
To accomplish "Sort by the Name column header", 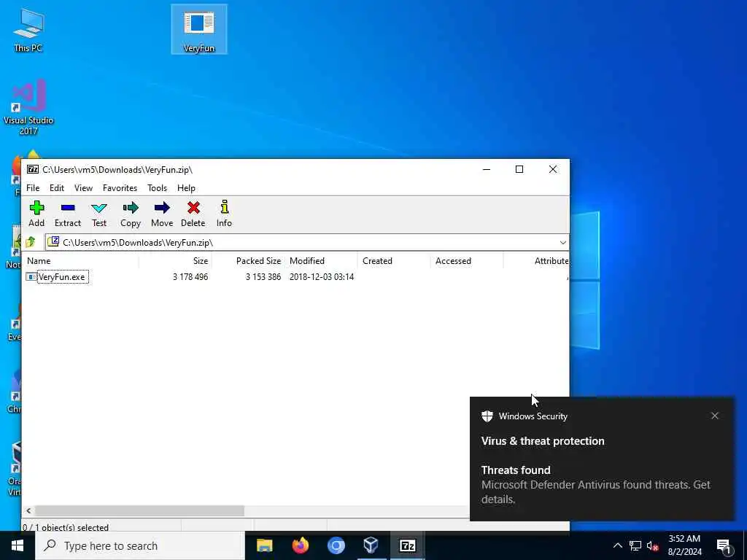I will (x=81, y=261).
